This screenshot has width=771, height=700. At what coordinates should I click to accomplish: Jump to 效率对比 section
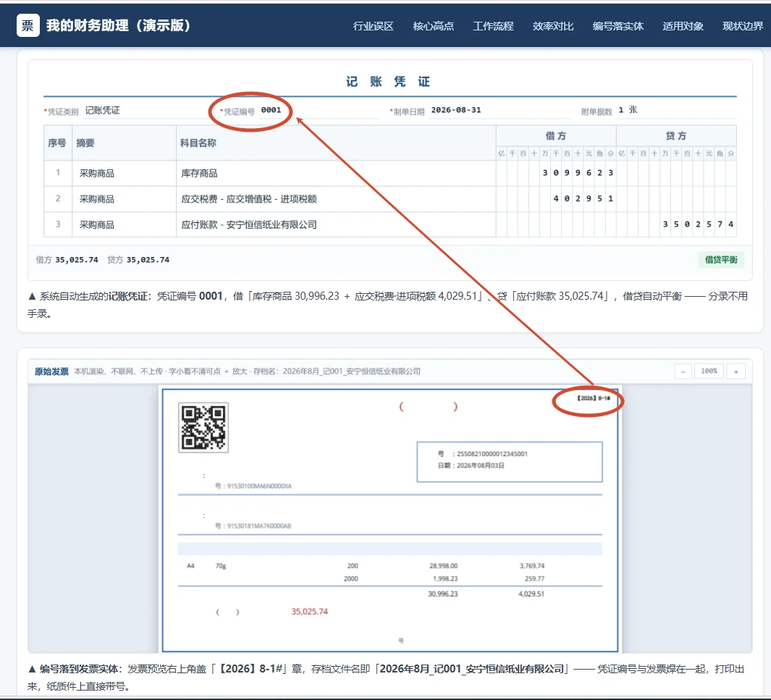coord(553,26)
